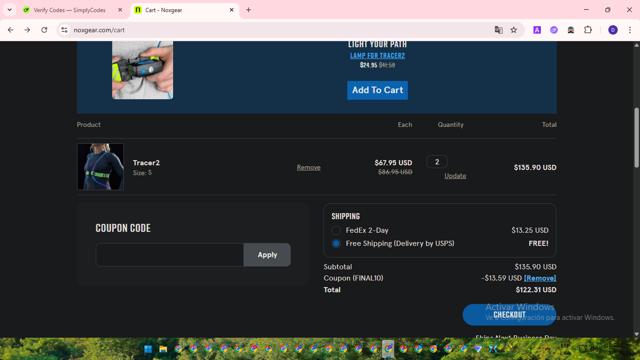Click the SHIPPING heading
The image size is (640, 360).
[x=345, y=216]
